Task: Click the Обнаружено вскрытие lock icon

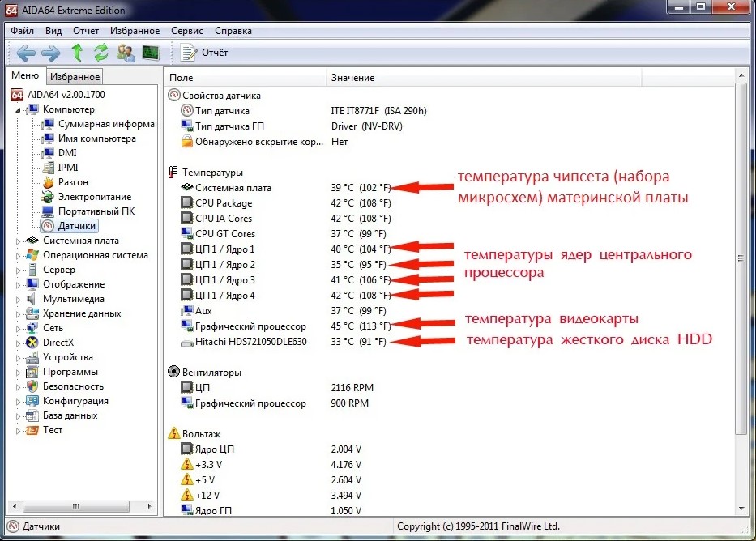Action: 186,142
